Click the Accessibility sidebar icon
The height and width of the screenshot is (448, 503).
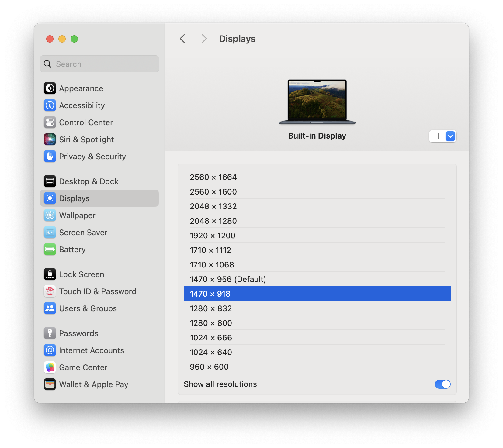tap(50, 105)
